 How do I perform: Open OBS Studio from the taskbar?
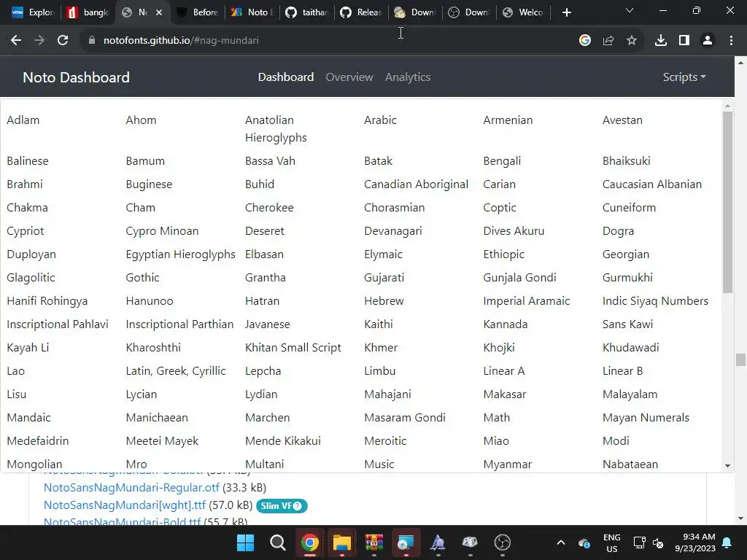502,542
